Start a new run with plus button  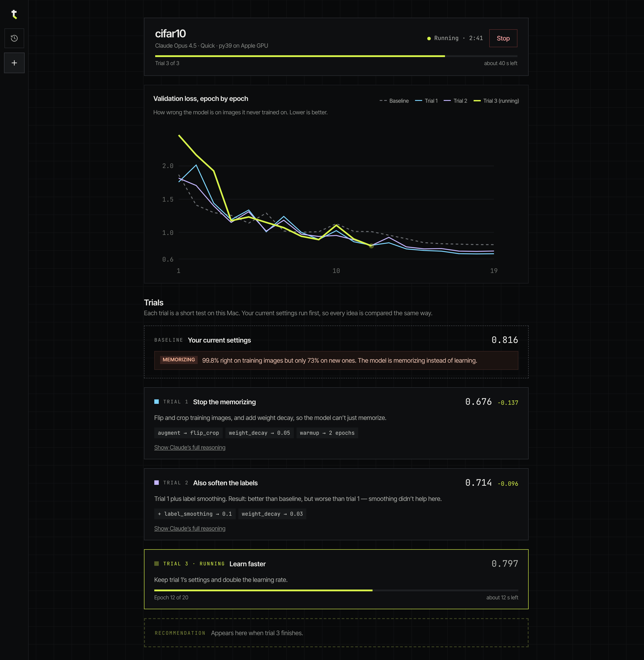pyautogui.click(x=14, y=63)
